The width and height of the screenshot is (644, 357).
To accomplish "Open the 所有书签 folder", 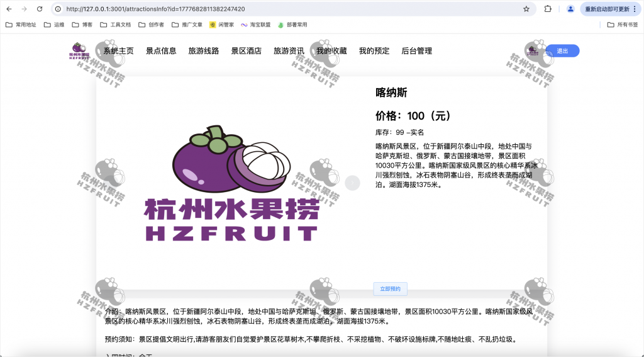I will [623, 25].
